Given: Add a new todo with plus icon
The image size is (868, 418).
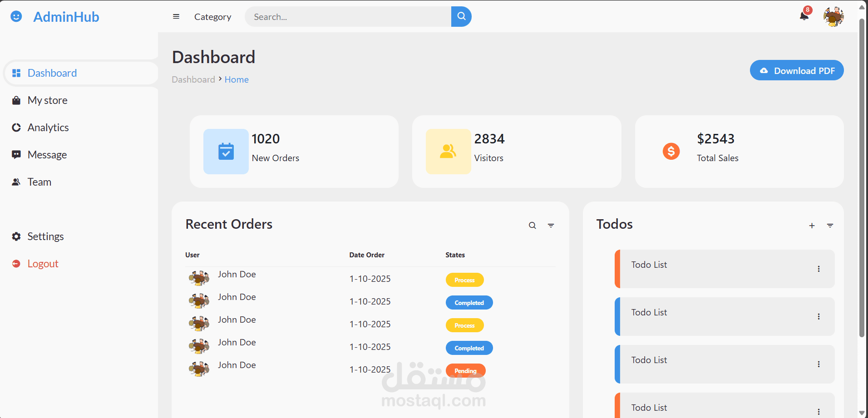Looking at the screenshot, I should point(812,226).
